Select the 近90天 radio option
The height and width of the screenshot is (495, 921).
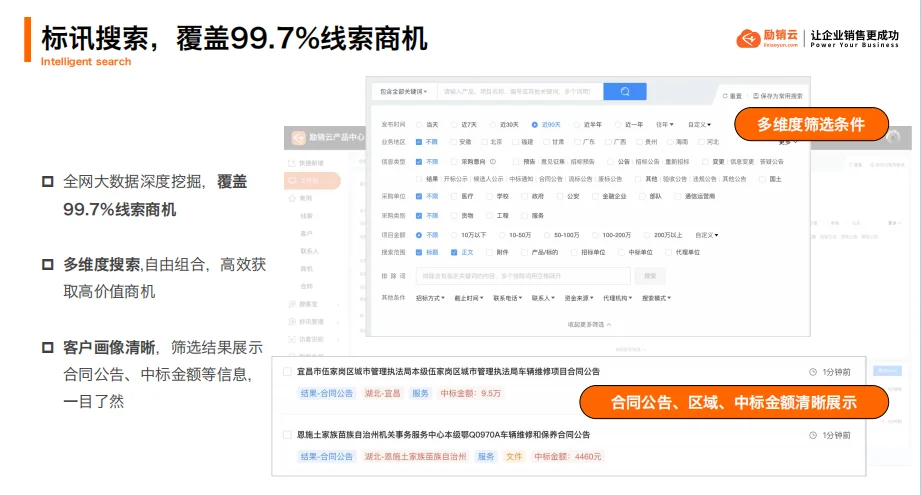click(535, 124)
